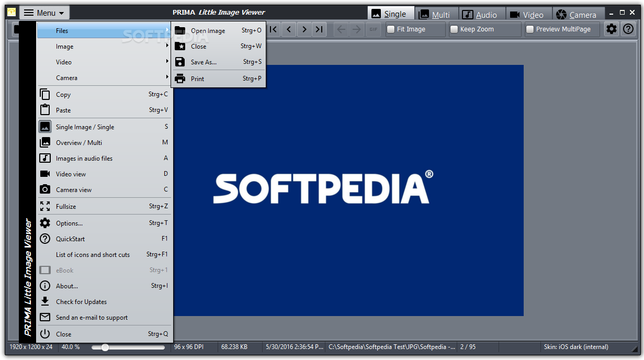Switch to the Camera tab
Viewport: 644px width, 360px height.
(578, 14)
